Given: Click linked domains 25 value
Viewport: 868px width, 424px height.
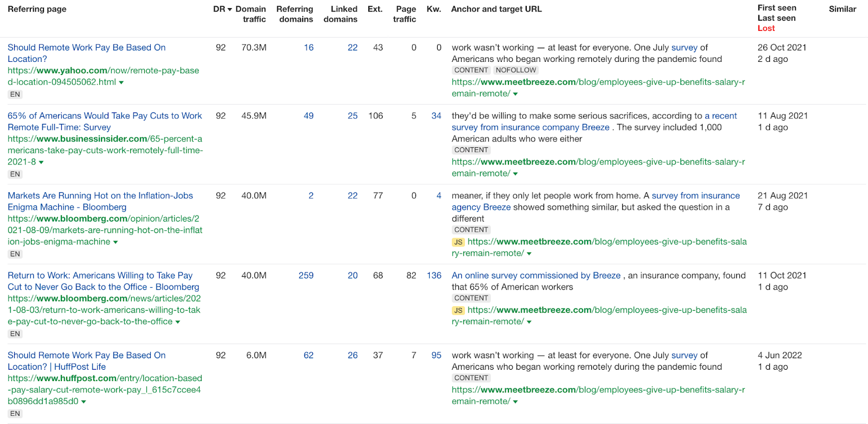Looking at the screenshot, I should [x=353, y=116].
